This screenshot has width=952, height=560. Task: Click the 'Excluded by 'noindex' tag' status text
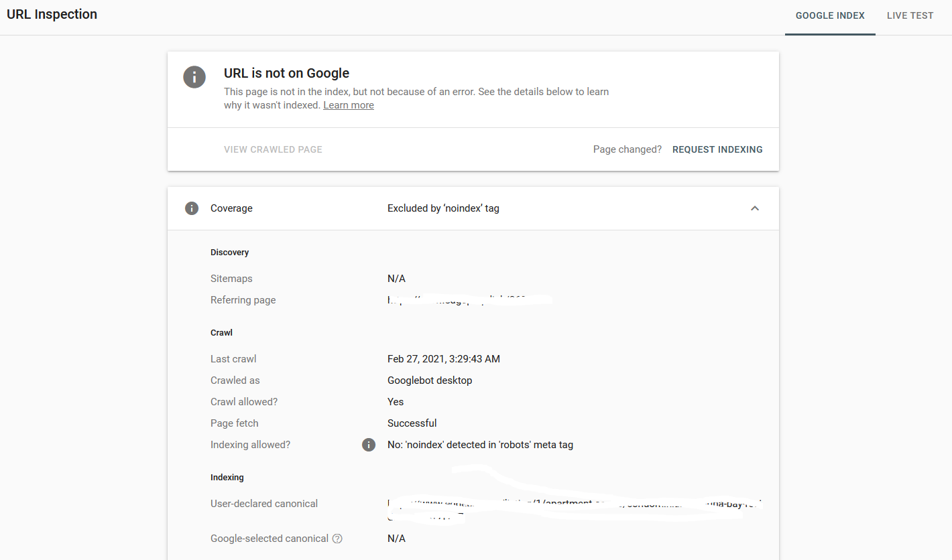tap(443, 208)
